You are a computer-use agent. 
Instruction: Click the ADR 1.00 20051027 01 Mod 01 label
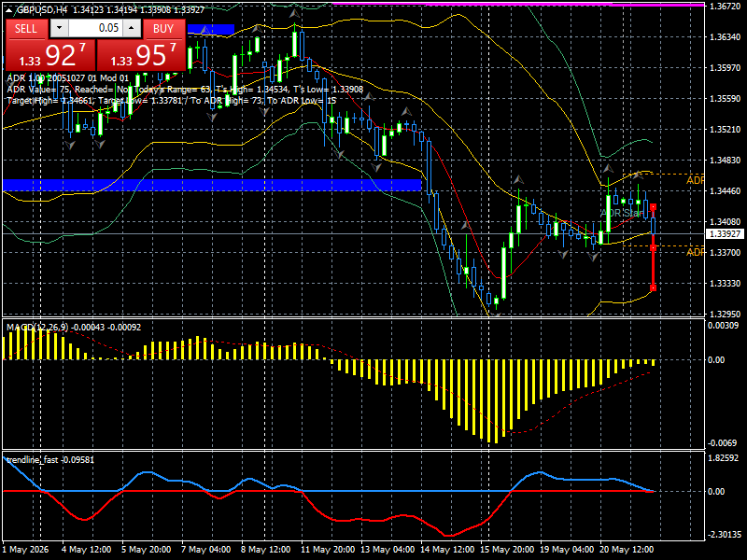click(x=67, y=78)
